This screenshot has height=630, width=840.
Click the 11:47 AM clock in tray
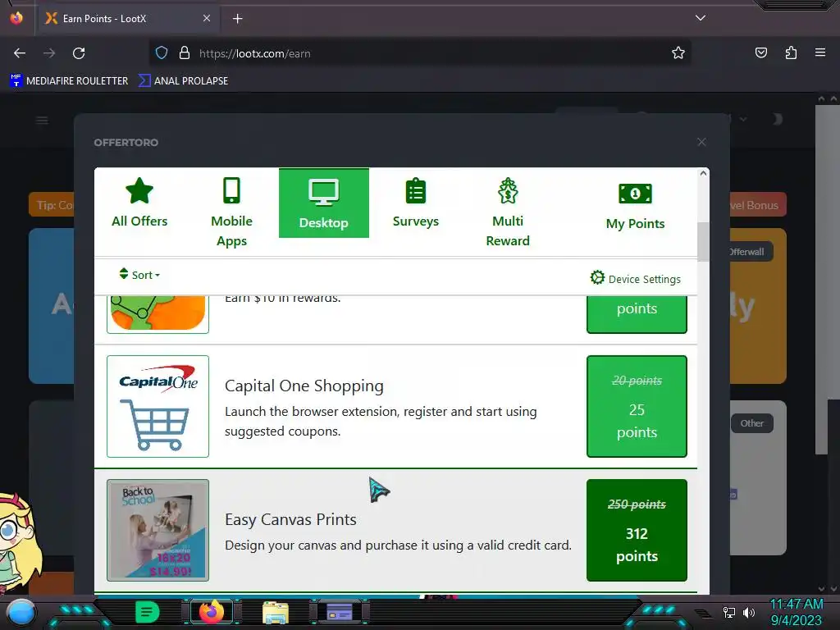tap(796, 605)
